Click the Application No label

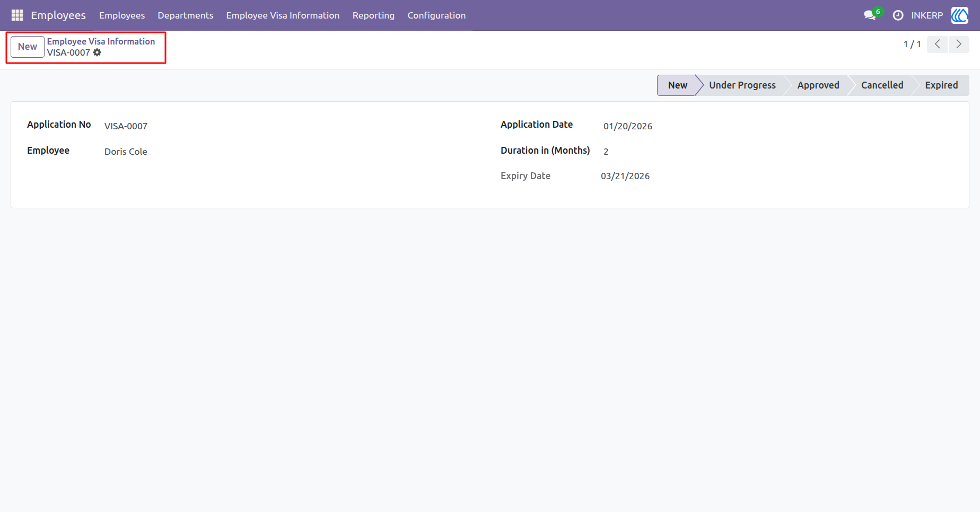(x=59, y=125)
